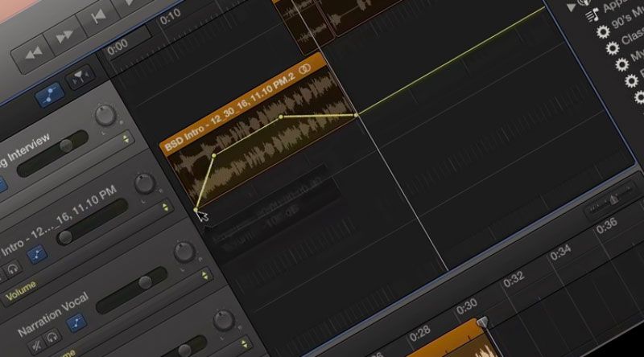Click the 0:32 mark in the editor ruler
The image size is (644, 357).
(x=514, y=280)
